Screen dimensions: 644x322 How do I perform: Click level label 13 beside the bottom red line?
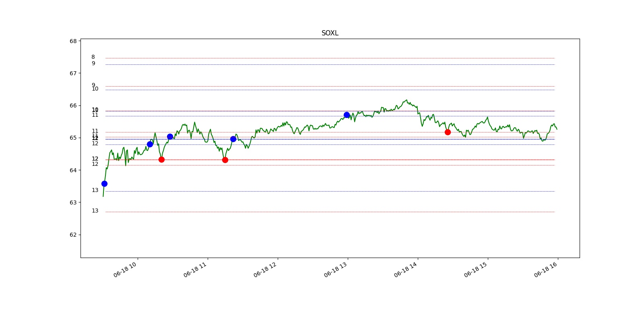(95, 211)
